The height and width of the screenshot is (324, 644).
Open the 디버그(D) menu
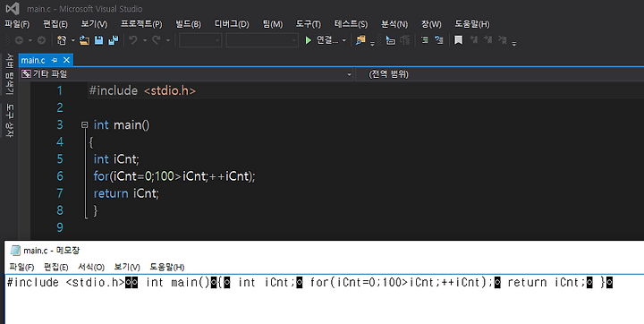point(232,24)
